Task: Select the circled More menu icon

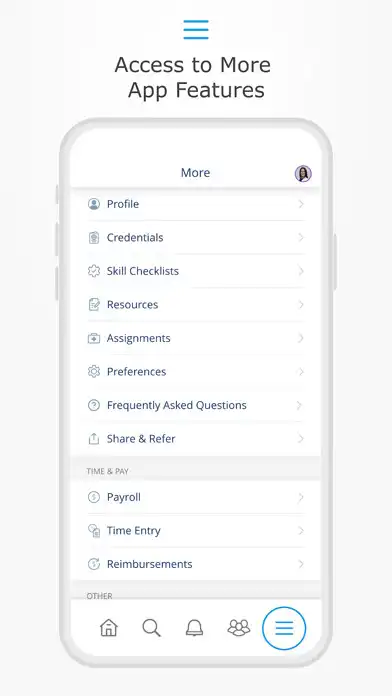Action: (284, 628)
